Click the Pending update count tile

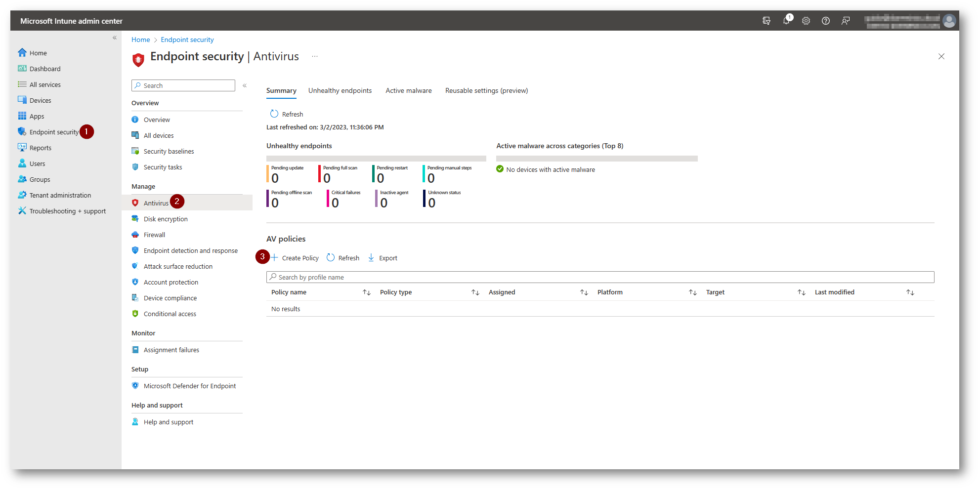286,174
